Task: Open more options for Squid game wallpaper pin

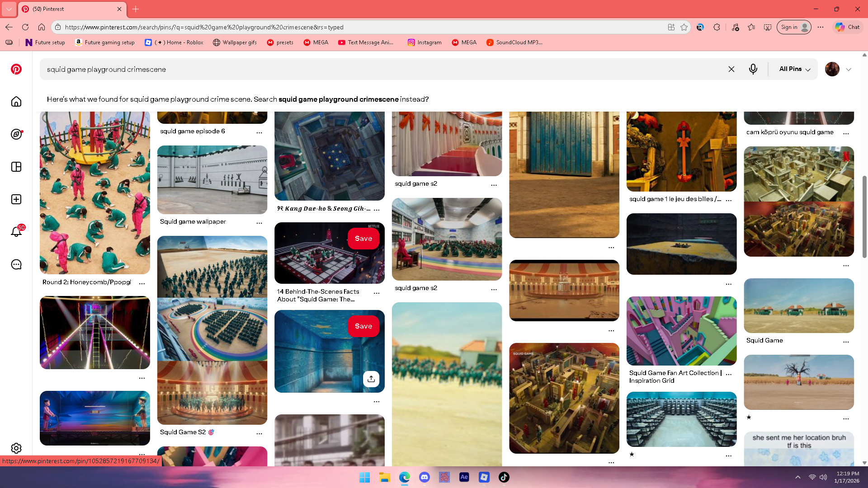Action: tap(259, 223)
